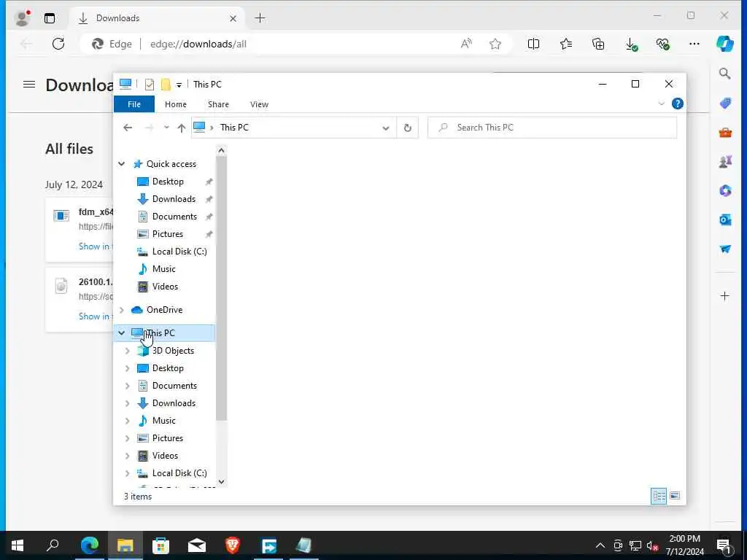Screen dimensions: 747x560
Task: Open the Edge split screen icon
Action: (533, 44)
